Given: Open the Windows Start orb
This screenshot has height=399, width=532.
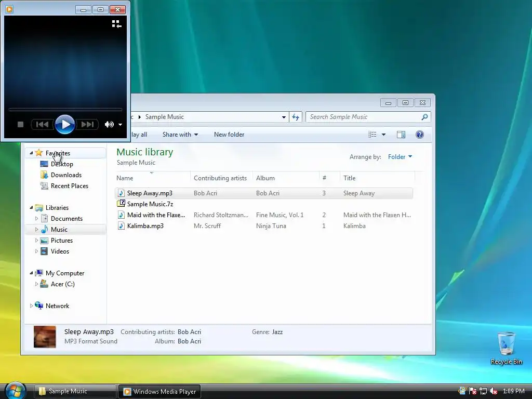Looking at the screenshot, I should click(16, 391).
